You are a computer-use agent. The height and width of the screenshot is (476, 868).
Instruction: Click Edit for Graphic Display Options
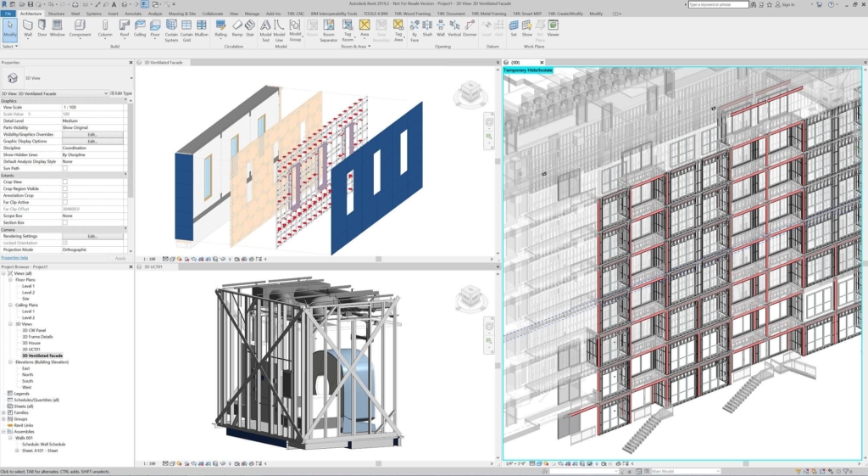click(x=92, y=142)
